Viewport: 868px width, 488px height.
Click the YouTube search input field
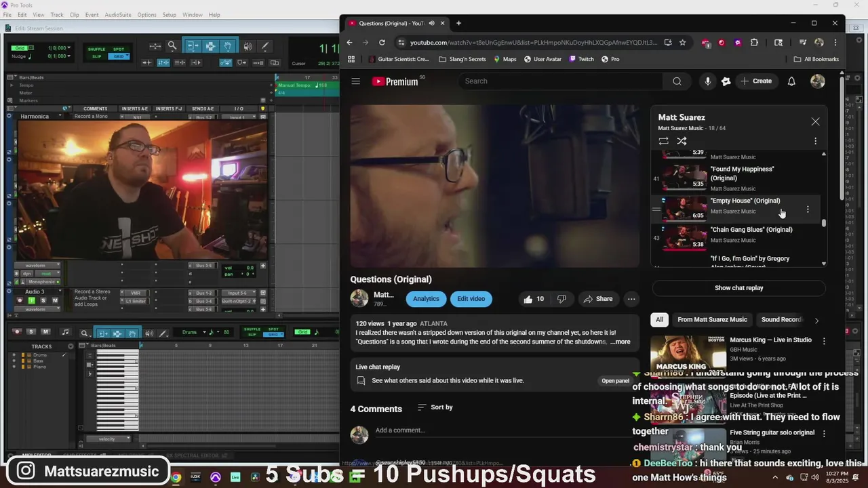click(x=561, y=81)
